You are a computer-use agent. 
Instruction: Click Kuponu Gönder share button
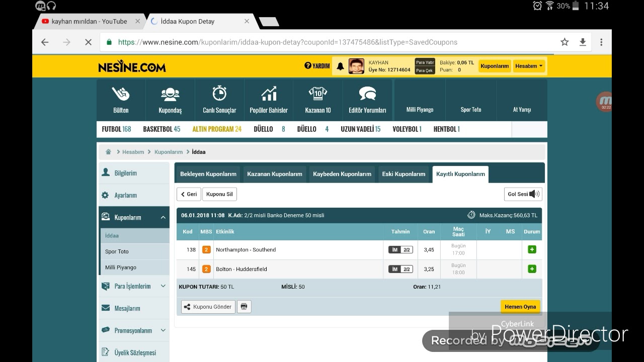point(208,307)
